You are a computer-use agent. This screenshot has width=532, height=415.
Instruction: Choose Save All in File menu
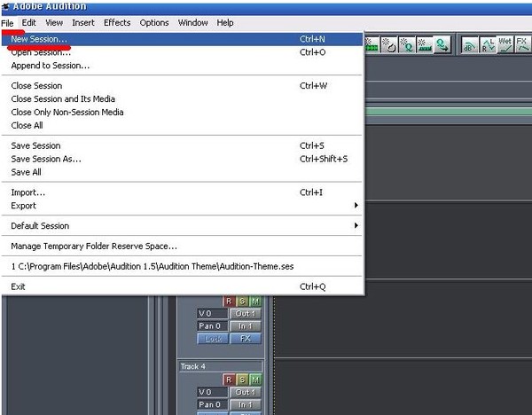(183, 172)
